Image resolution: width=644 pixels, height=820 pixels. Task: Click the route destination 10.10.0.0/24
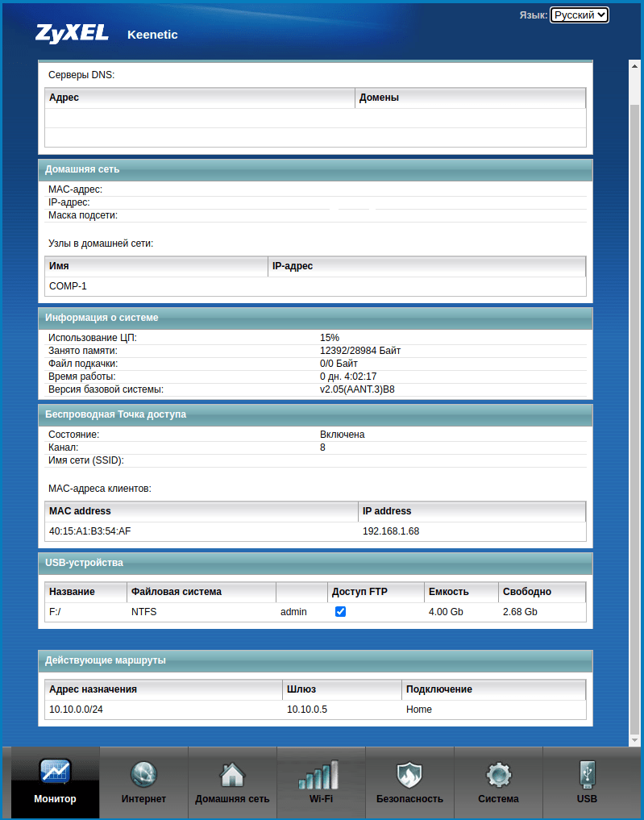tap(76, 710)
